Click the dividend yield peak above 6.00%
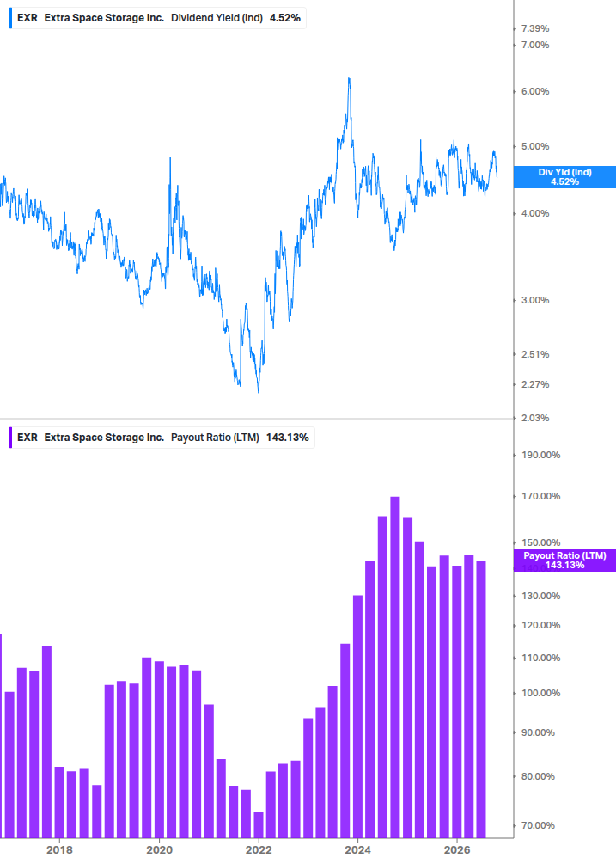616x864 pixels. click(x=349, y=81)
